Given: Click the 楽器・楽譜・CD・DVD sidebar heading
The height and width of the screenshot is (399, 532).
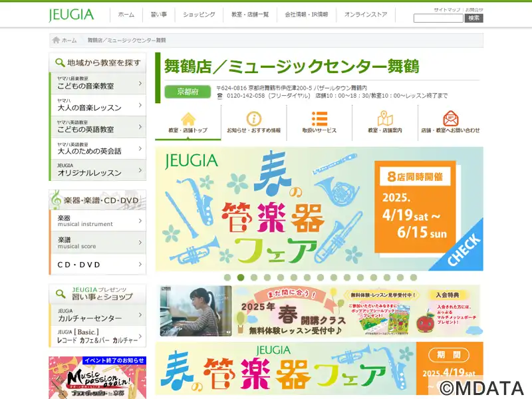Looking at the screenshot, I should [x=98, y=200].
